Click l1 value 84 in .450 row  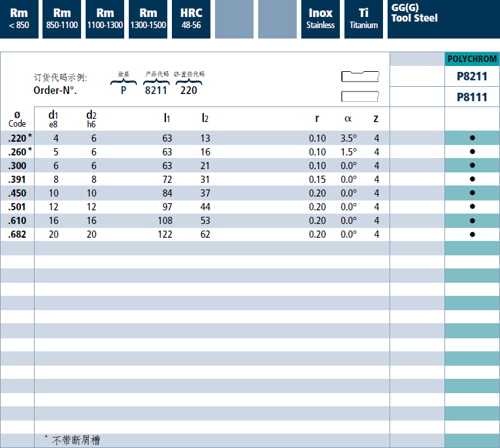[167, 193]
